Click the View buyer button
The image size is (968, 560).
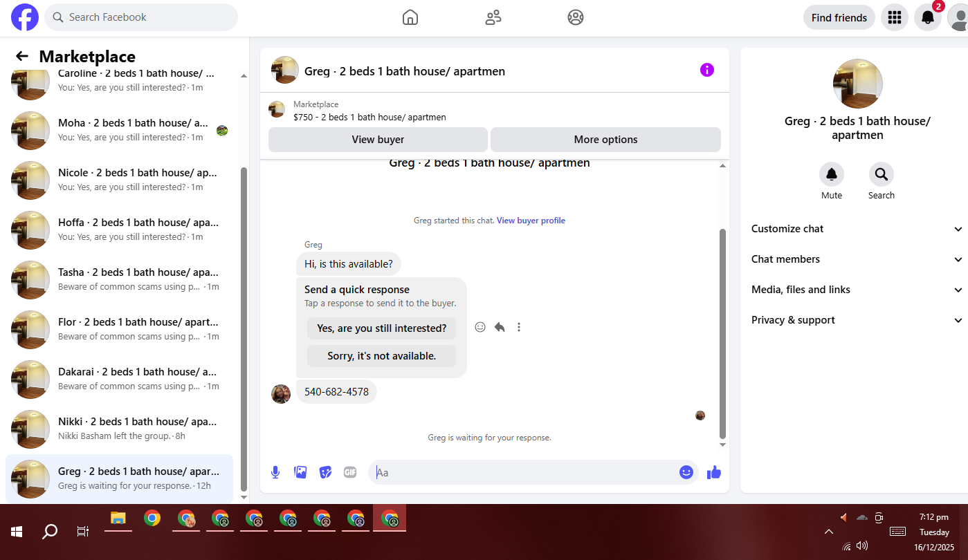coord(378,140)
